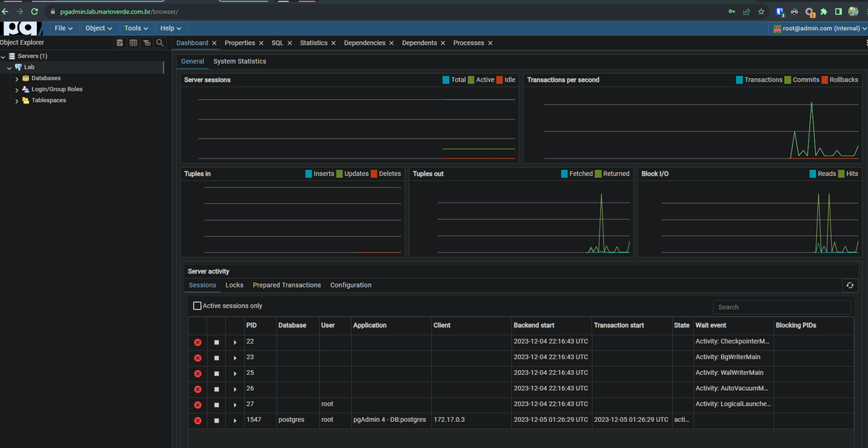Open the Object menu

pos(98,28)
